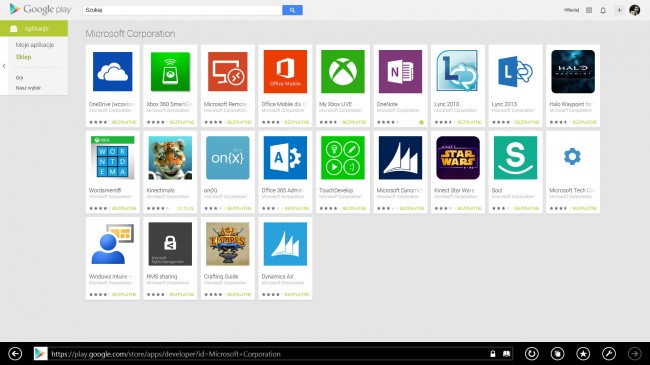
Task: Open the Google apps grid icon
Action: pos(589,10)
